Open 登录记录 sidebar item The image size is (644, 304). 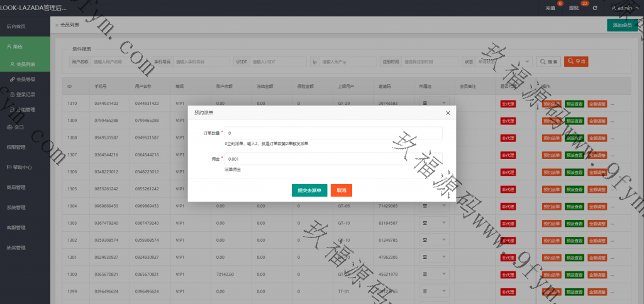tap(26, 94)
